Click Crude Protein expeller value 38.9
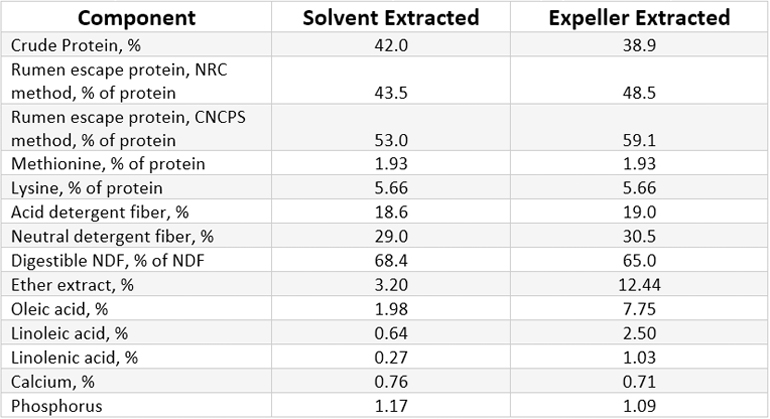770x419 pixels. [643, 46]
